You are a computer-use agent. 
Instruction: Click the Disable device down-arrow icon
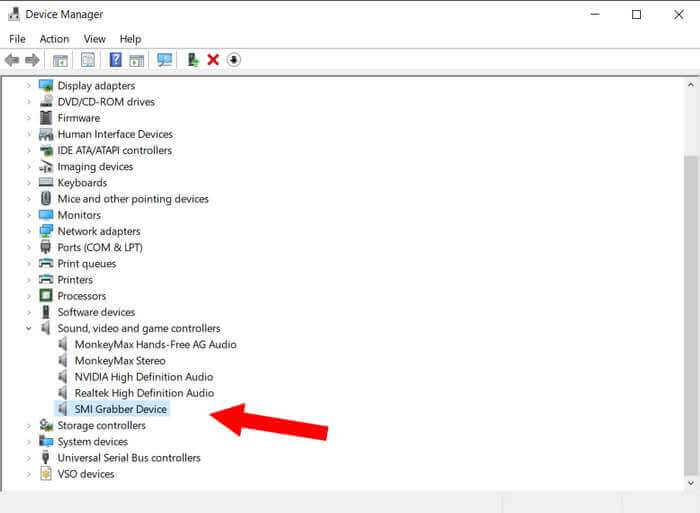click(233, 59)
